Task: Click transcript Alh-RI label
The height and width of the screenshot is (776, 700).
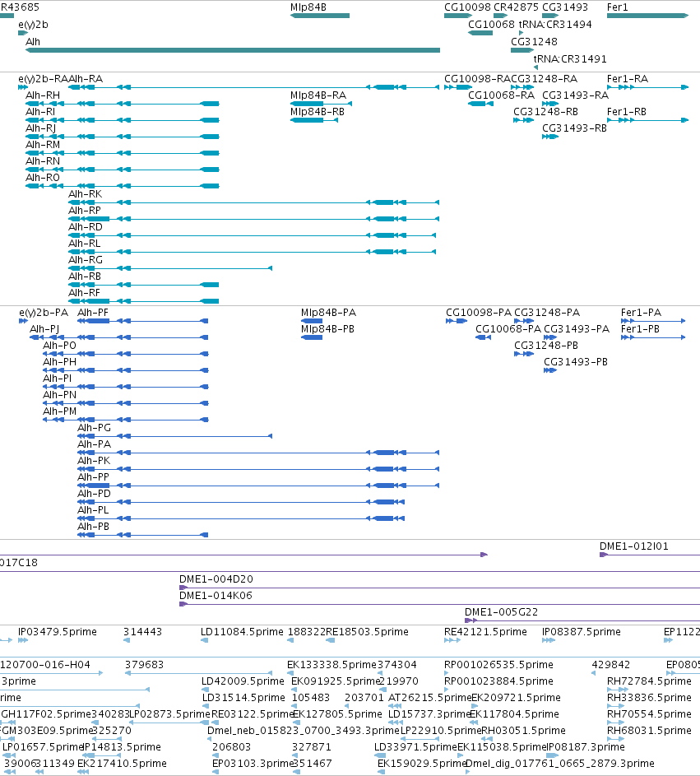Action: click(40, 112)
